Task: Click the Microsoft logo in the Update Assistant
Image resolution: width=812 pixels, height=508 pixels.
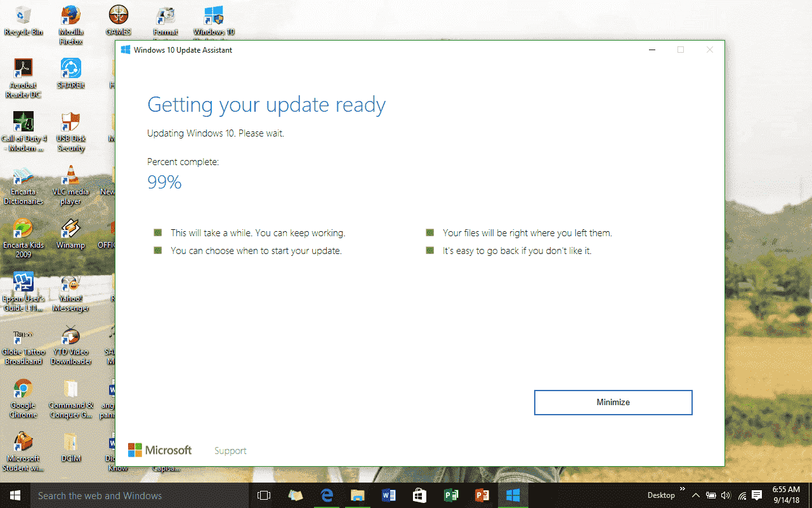Action: tap(160, 450)
